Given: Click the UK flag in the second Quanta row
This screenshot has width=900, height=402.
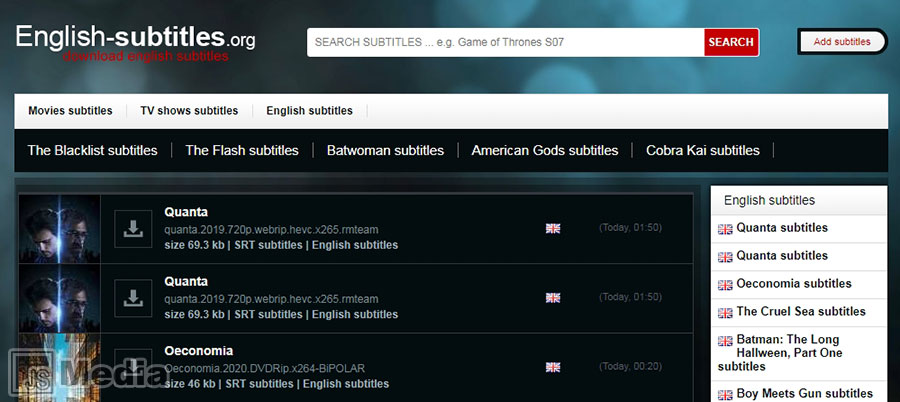Looking at the screenshot, I should 553,297.
